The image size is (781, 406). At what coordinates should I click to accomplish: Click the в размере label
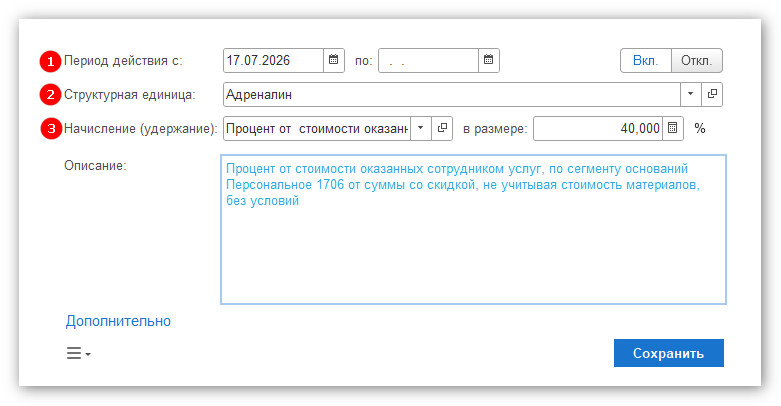click(495, 129)
